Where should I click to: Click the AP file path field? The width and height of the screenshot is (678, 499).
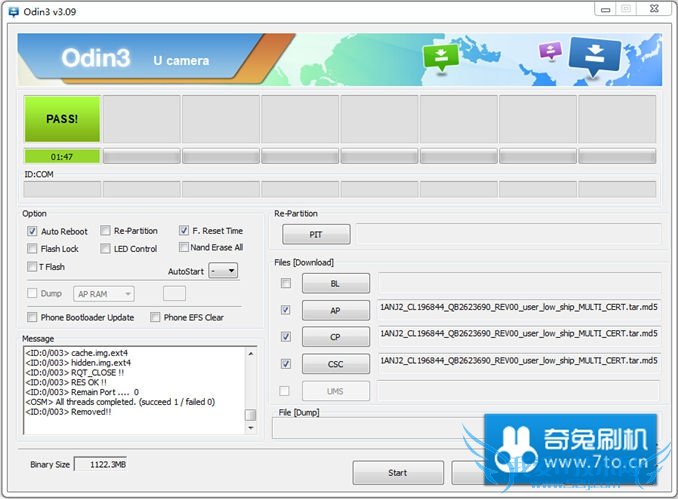519,310
